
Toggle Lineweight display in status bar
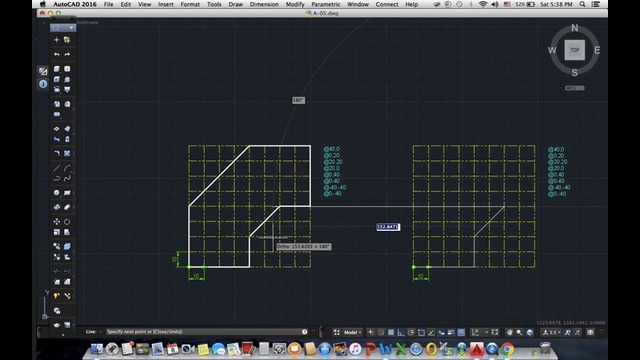pos(451,332)
